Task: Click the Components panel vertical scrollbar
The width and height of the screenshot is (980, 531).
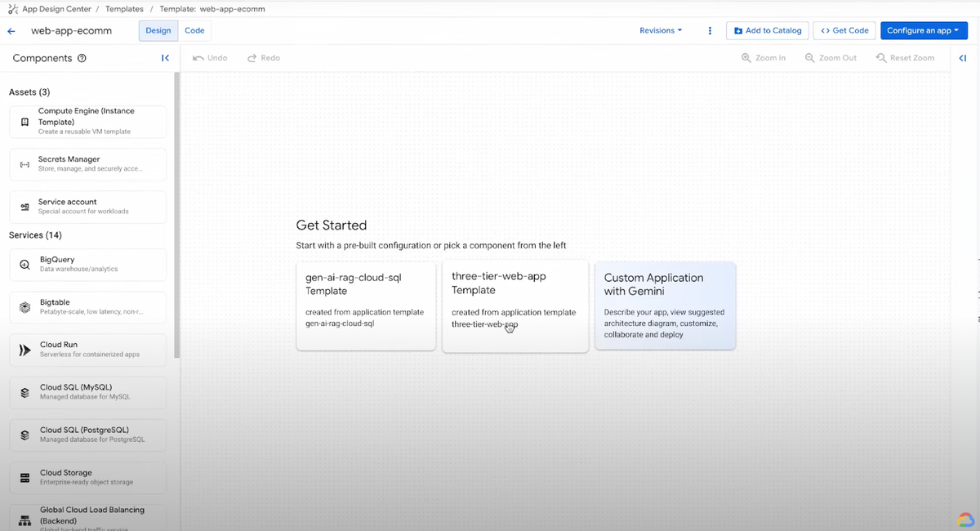Action: pos(176,215)
